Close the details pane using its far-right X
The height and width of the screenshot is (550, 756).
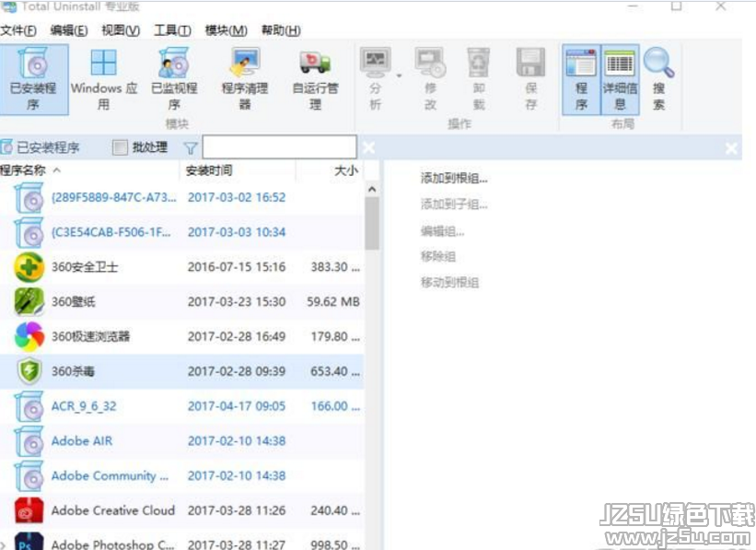click(731, 148)
